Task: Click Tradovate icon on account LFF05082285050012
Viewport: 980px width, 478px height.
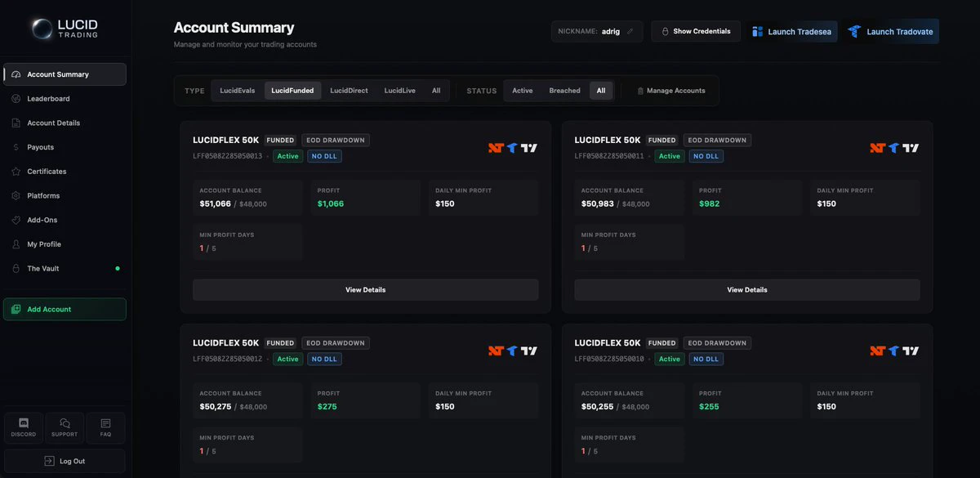Action: 512,351
